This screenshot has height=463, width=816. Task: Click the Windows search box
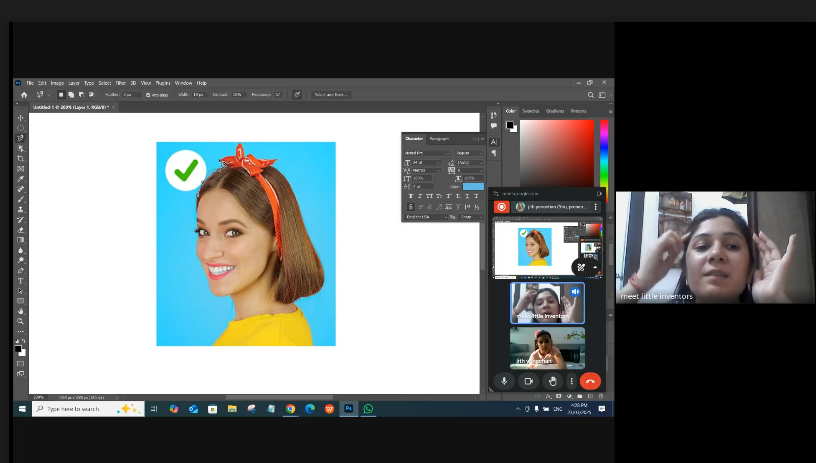coord(75,409)
